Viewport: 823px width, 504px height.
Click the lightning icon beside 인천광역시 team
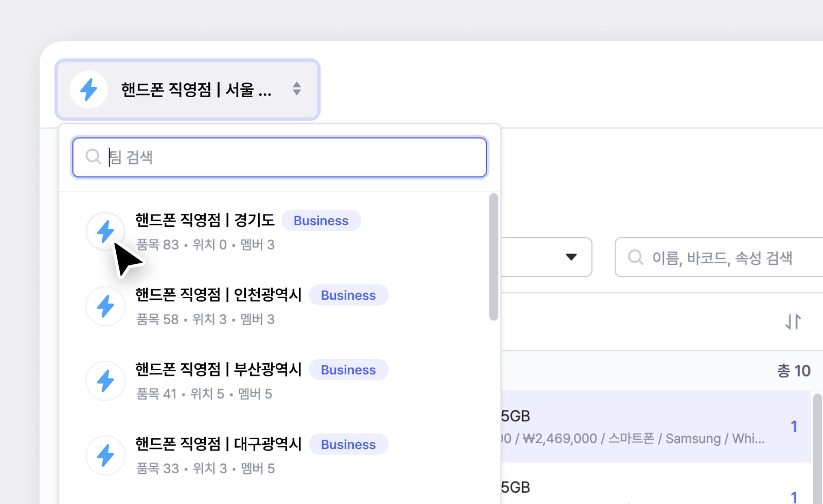(x=105, y=306)
